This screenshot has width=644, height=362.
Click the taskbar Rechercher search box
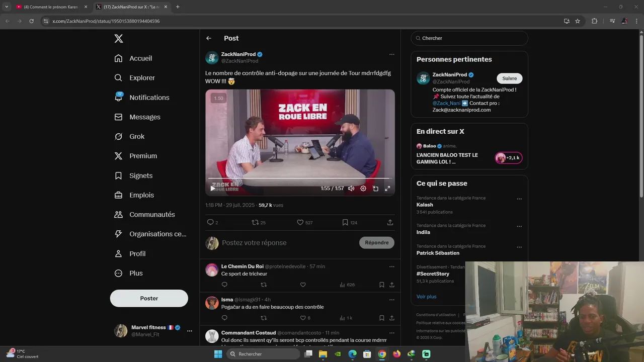[x=264, y=354]
